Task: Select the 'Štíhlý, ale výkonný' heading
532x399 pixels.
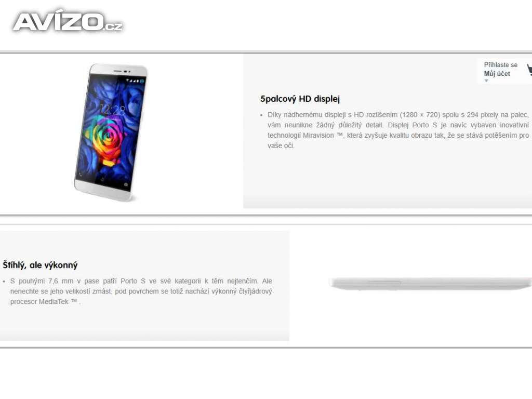Action: 40,265
